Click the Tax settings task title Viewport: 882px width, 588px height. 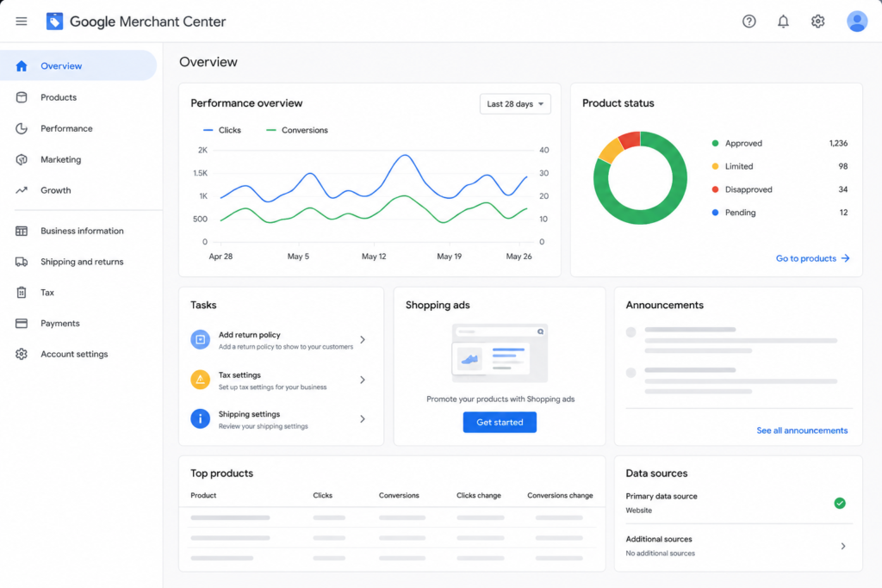[x=239, y=375]
